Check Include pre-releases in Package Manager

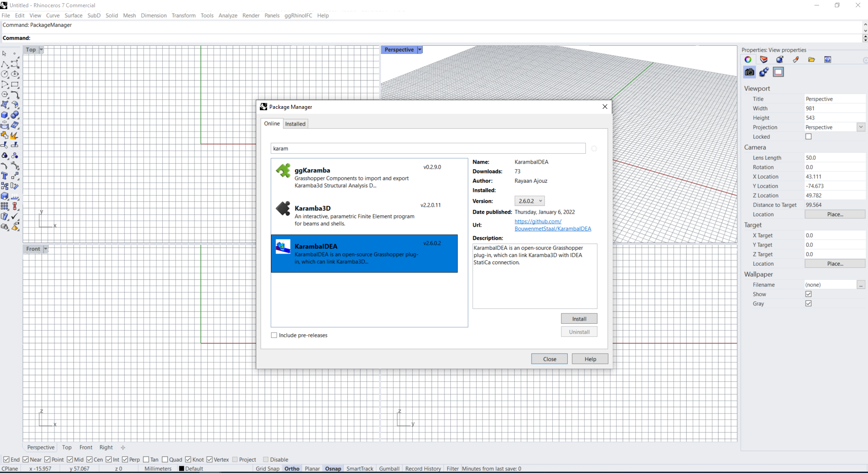pyautogui.click(x=274, y=335)
